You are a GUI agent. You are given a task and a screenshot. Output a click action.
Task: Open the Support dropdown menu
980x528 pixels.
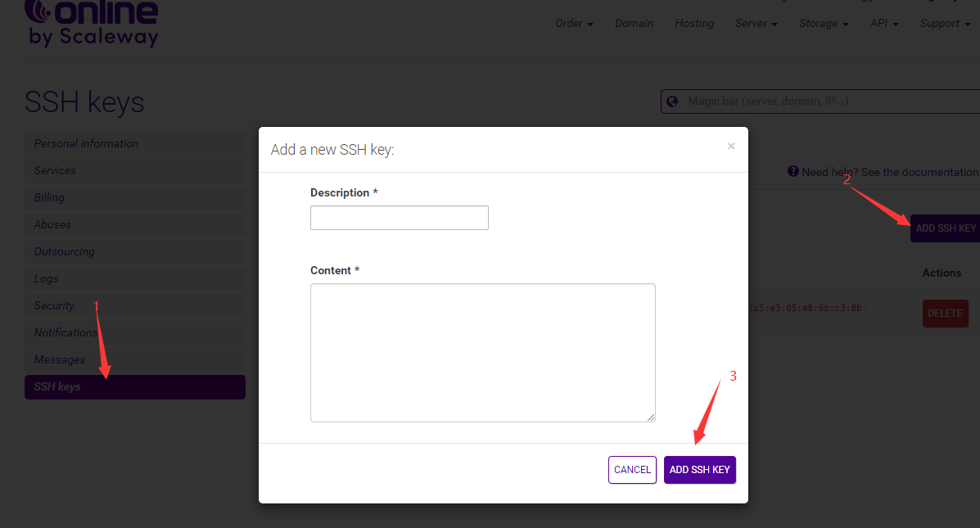pos(944,24)
